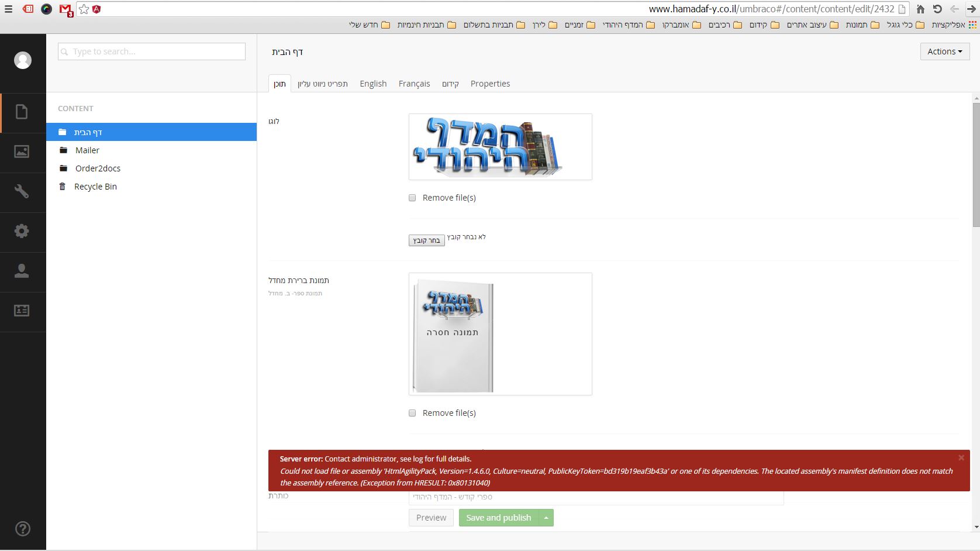Screen dimensions: 980x551
Task: Open the Developer gear section
Action: click(22, 231)
